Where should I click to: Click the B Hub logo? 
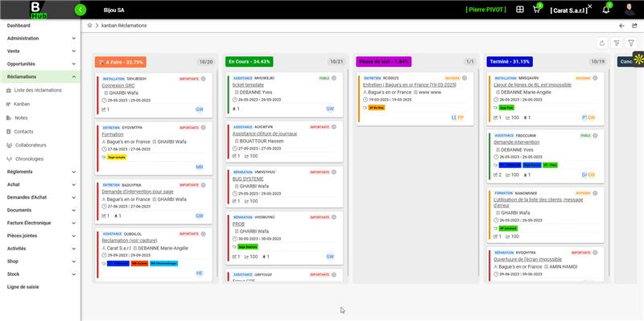coord(39,10)
